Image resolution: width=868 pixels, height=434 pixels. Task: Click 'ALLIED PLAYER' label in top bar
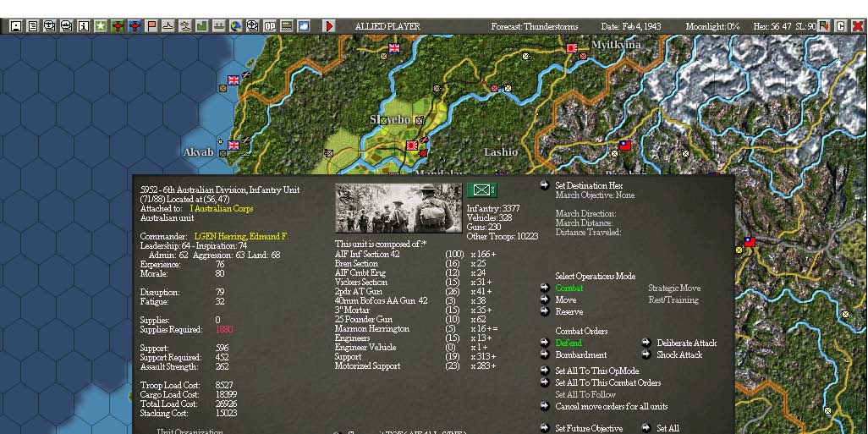point(387,26)
